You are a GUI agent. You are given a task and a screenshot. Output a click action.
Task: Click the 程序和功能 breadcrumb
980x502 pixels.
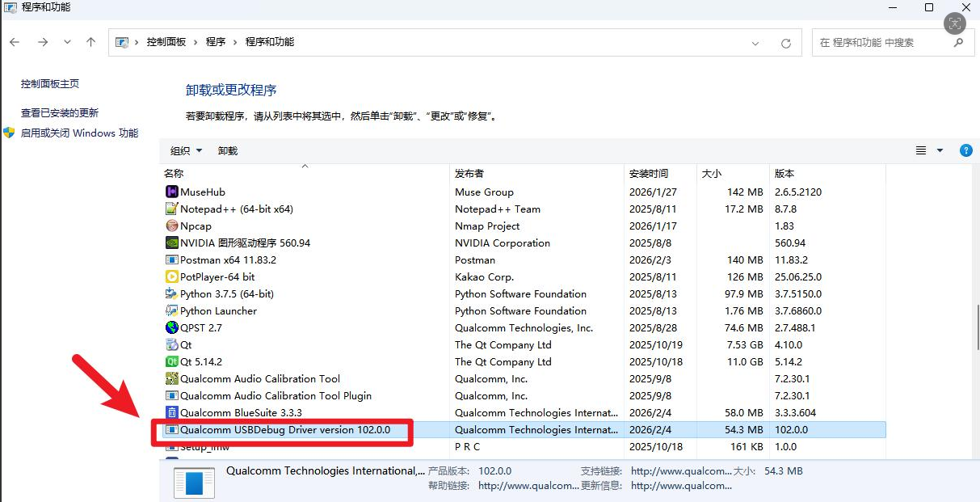[x=270, y=42]
